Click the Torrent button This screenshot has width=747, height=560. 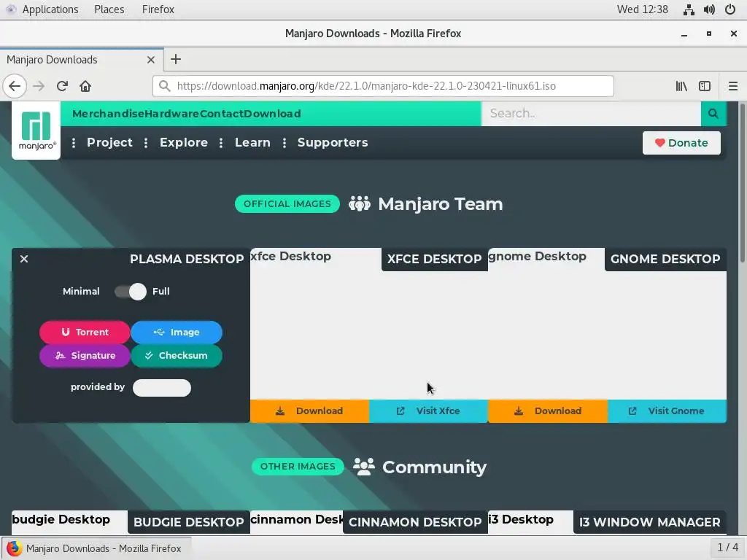[85, 332]
